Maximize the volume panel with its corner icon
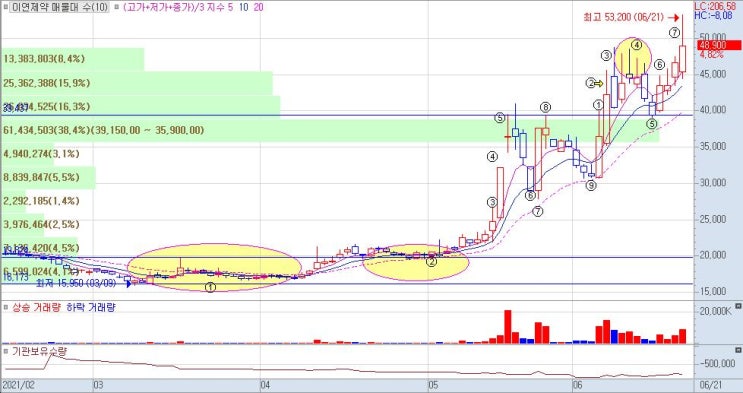This screenshot has height=393, width=743. coord(738,306)
